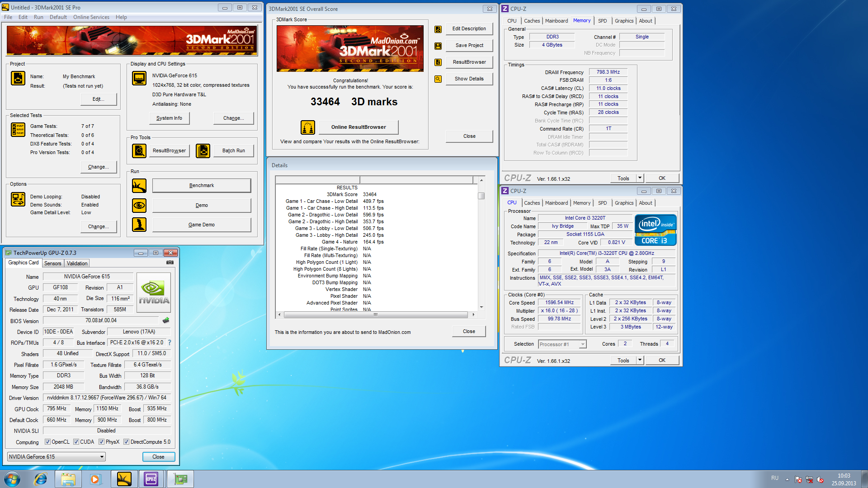Click the Benchmark run icon
The height and width of the screenshot is (488, 868).
(139, 186)
